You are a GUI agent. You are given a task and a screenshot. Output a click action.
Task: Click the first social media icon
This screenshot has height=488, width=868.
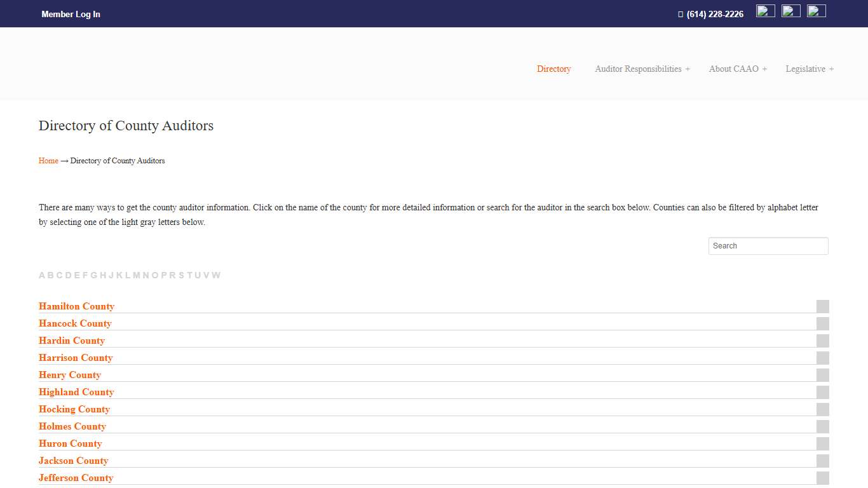765,10
